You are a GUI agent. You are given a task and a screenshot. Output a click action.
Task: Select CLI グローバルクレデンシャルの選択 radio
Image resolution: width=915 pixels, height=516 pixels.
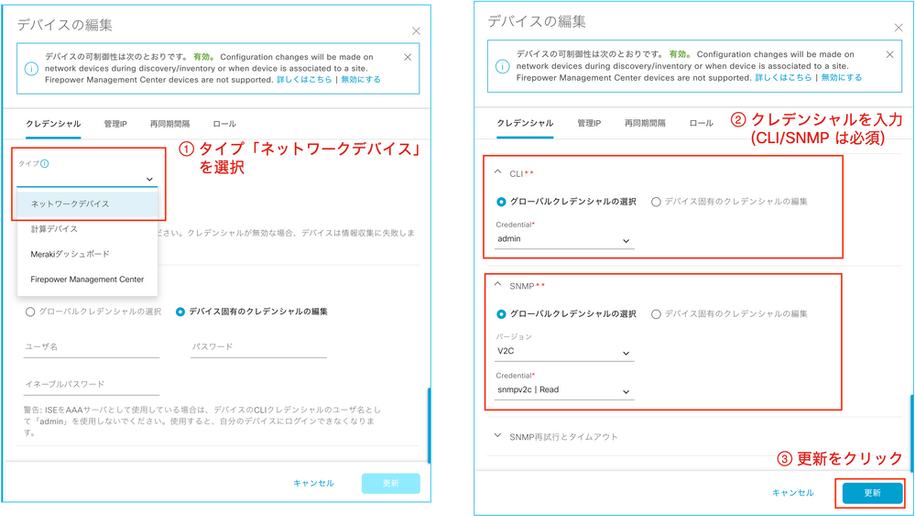501,202
